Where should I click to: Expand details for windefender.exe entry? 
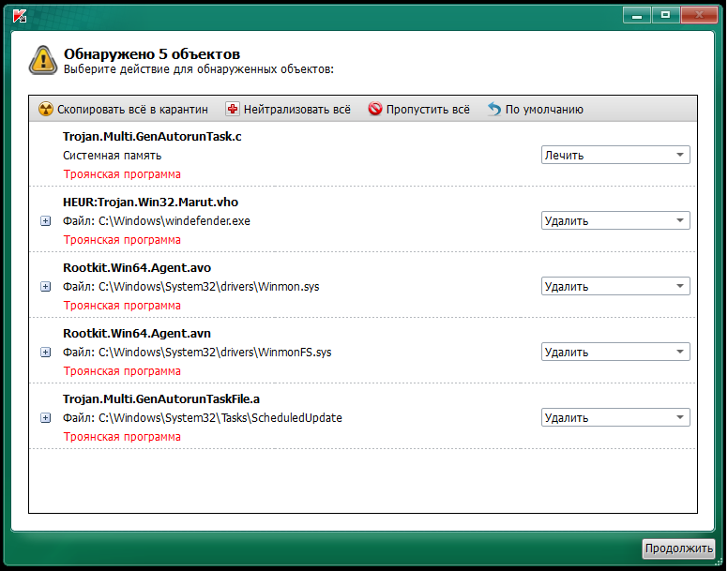pos(46,221)
